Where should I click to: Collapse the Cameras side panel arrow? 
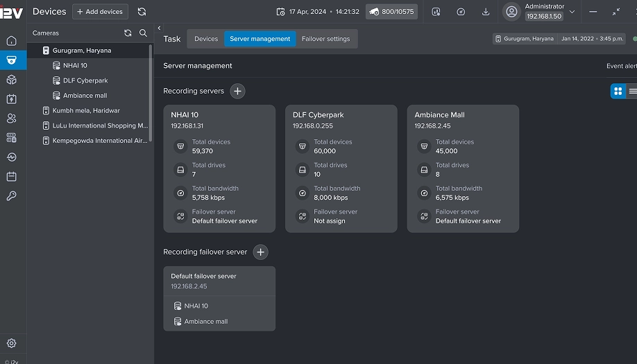coord(160,28)
